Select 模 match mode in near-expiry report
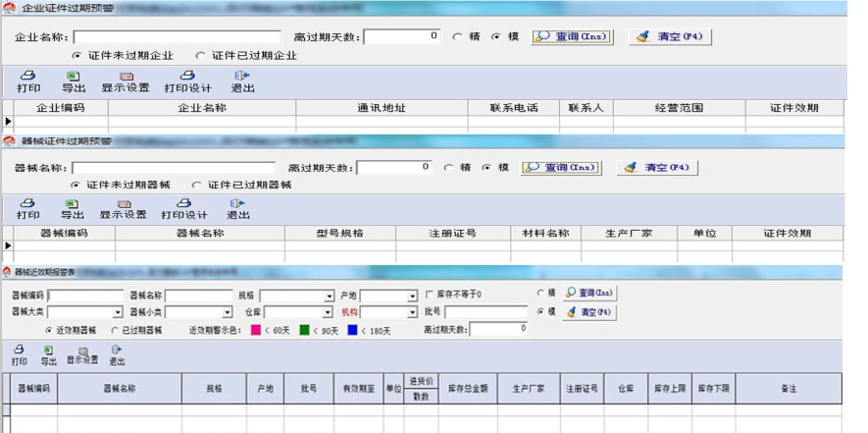 pyautogui.click(x=540, y=311)
